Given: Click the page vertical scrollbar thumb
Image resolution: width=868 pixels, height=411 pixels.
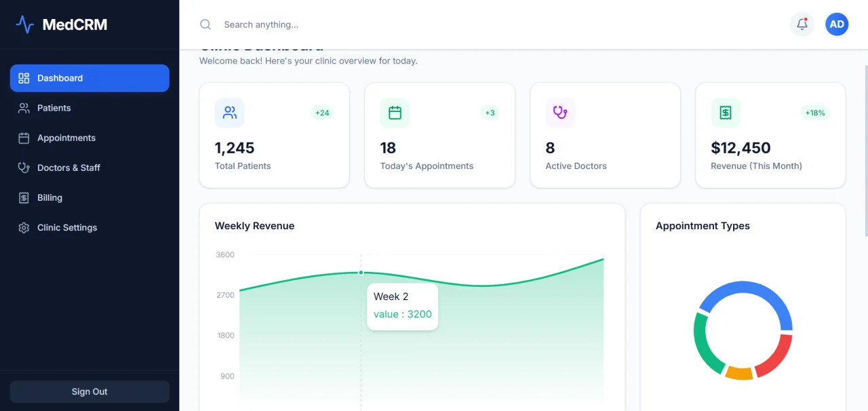Looking at the screenshot, I should (x=866, y=151).
